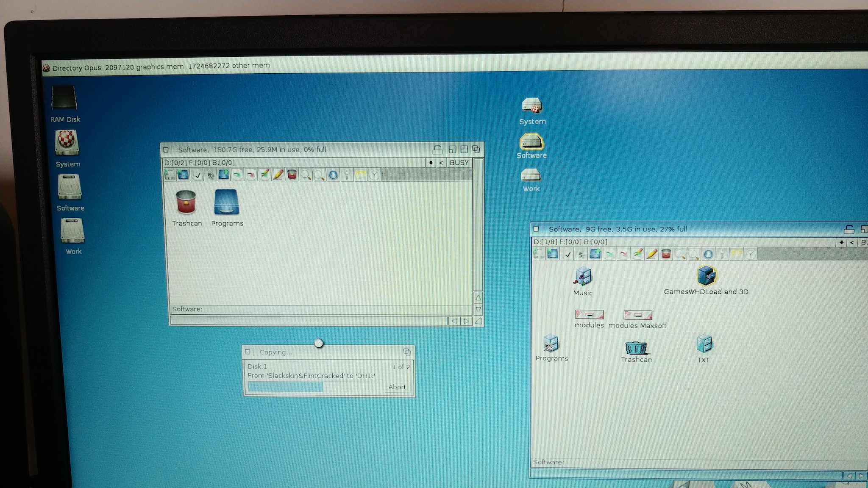Screen dimensions: 868x488
Task: Open the RAM Disk desktop icon
Action: point(64,98)
